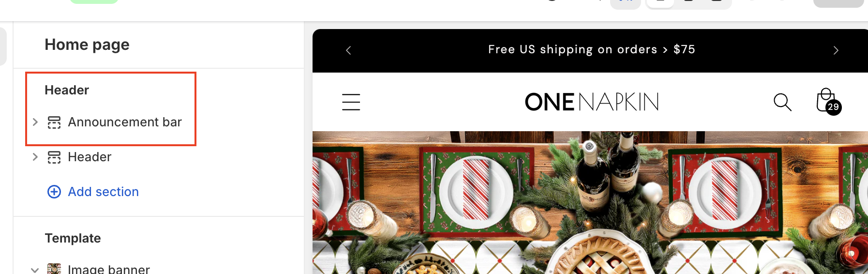Open the shopping bag cart icon

[825, 100]
